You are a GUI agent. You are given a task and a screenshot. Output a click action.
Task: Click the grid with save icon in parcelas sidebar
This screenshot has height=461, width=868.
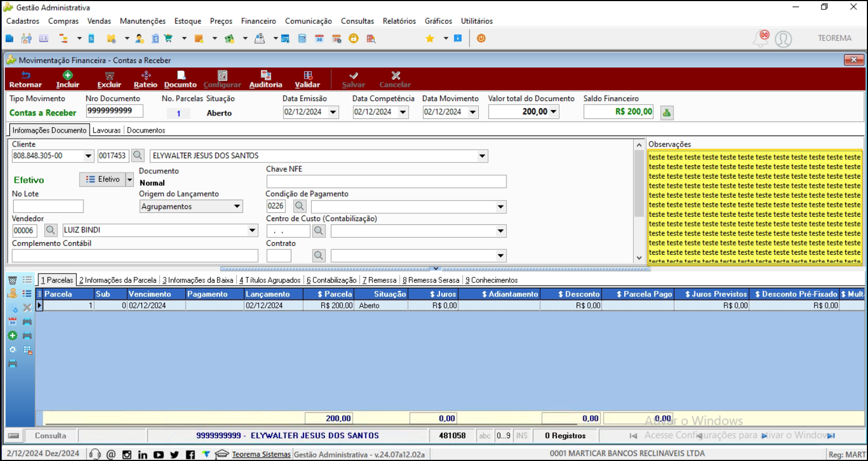coord(27,349)
